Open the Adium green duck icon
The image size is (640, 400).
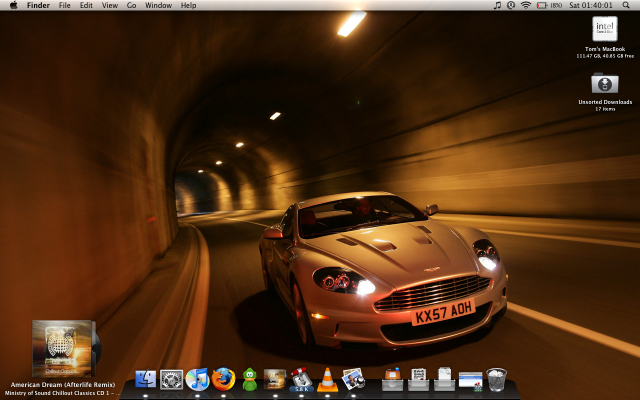tap(249, 379)
